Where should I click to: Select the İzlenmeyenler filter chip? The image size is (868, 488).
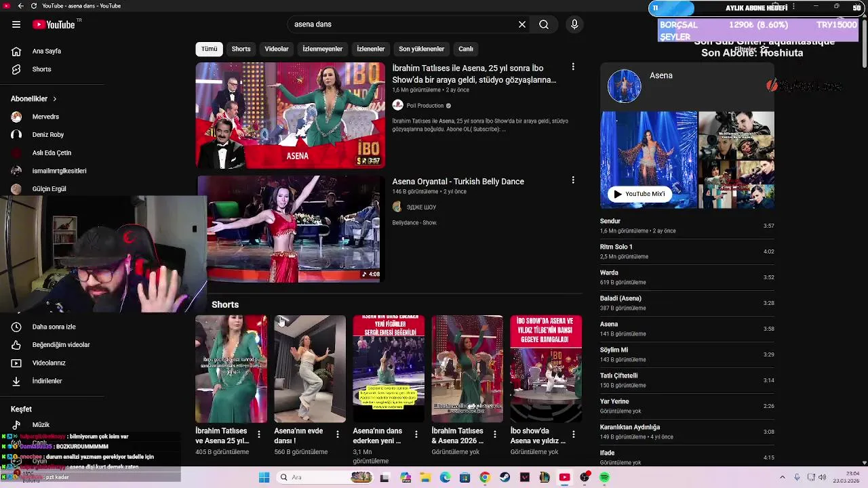point(323,49)
